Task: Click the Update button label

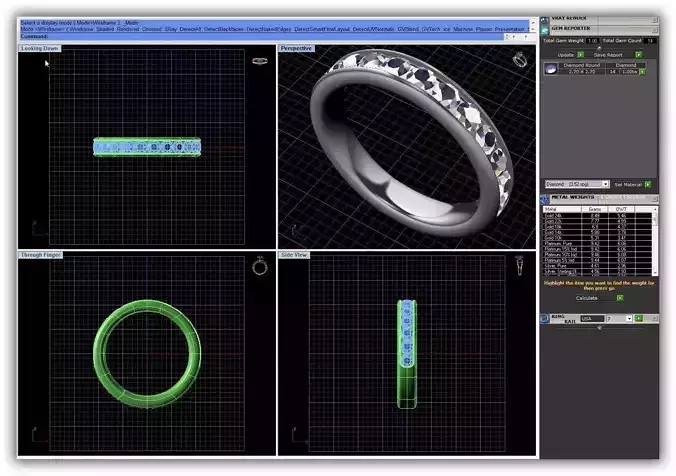Action: click(566, 55)
